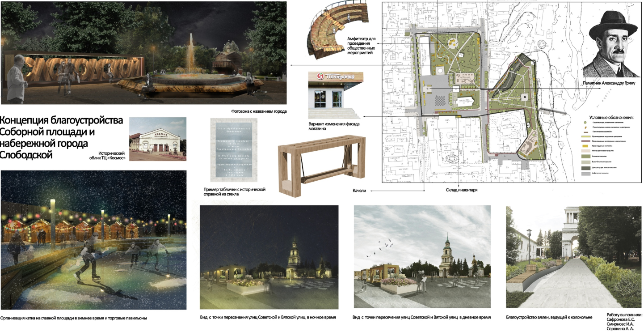Click the 'Склад инвентаря' label

point(462,190)
